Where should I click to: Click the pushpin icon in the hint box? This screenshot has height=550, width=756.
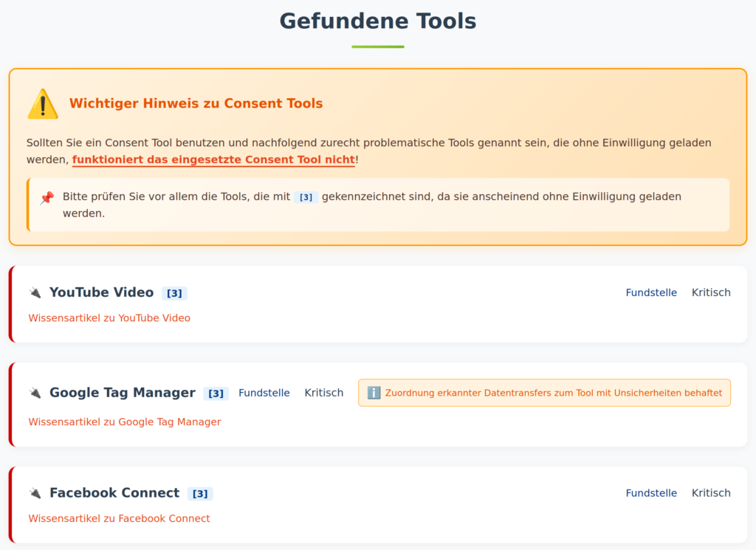click(47, 197)
